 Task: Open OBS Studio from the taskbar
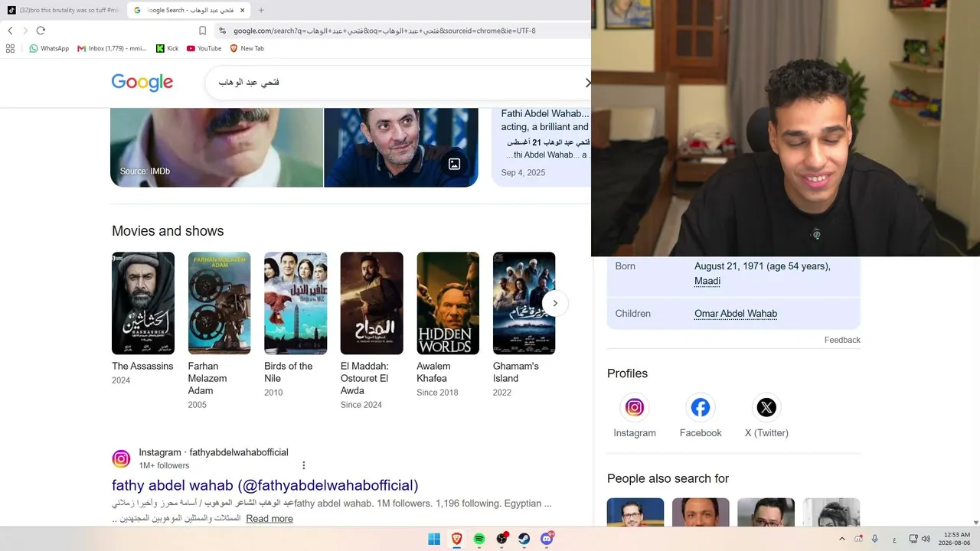tap(501, 539)
